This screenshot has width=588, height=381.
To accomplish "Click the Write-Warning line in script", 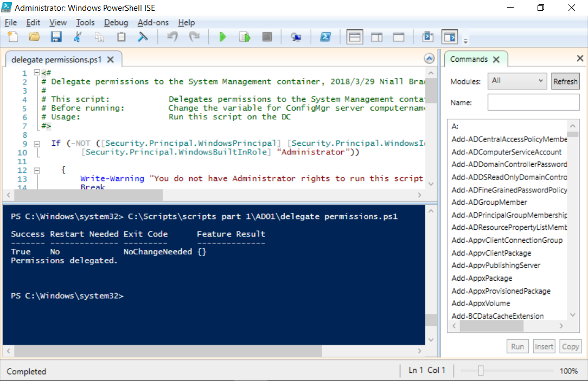I will (x=252, y=178).
